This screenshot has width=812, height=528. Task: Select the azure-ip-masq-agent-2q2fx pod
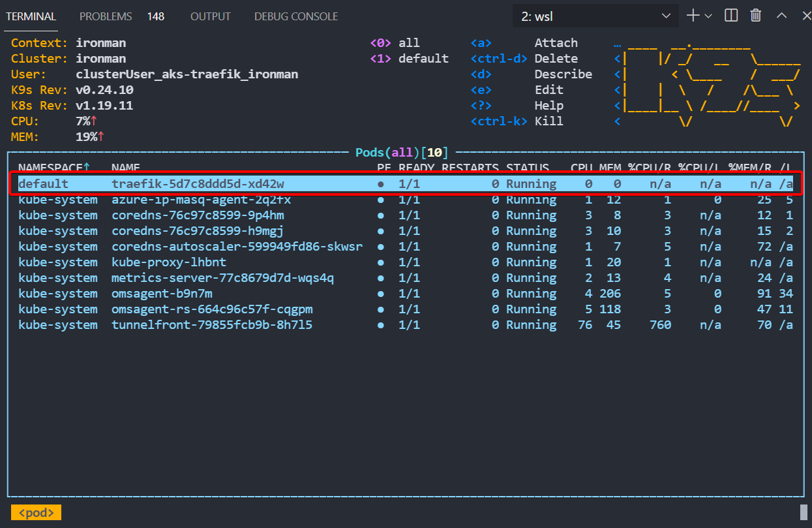click(406, 200)
